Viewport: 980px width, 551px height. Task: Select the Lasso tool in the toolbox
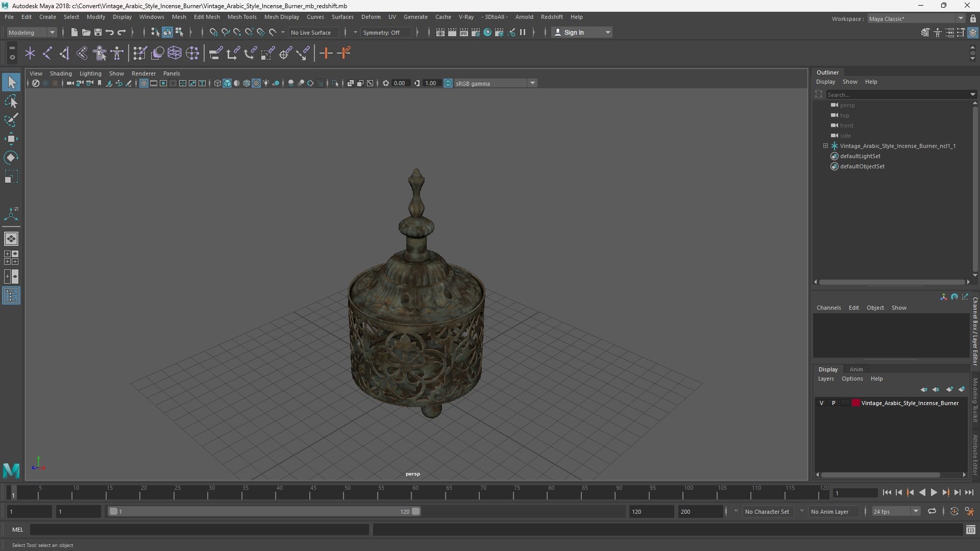tap(11, 102)
